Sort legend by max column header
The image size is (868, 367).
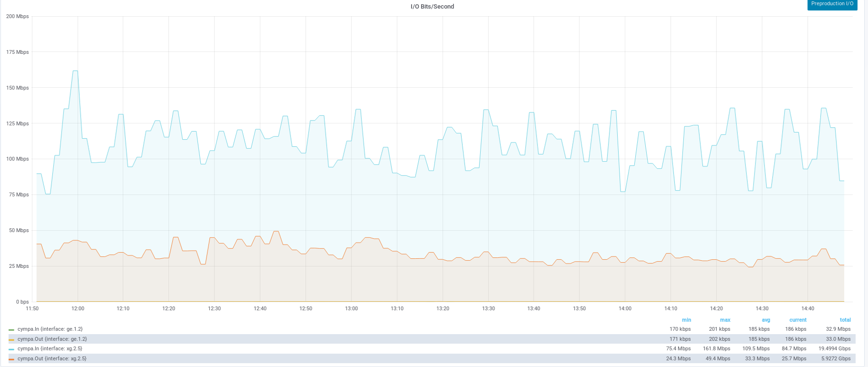725,320
